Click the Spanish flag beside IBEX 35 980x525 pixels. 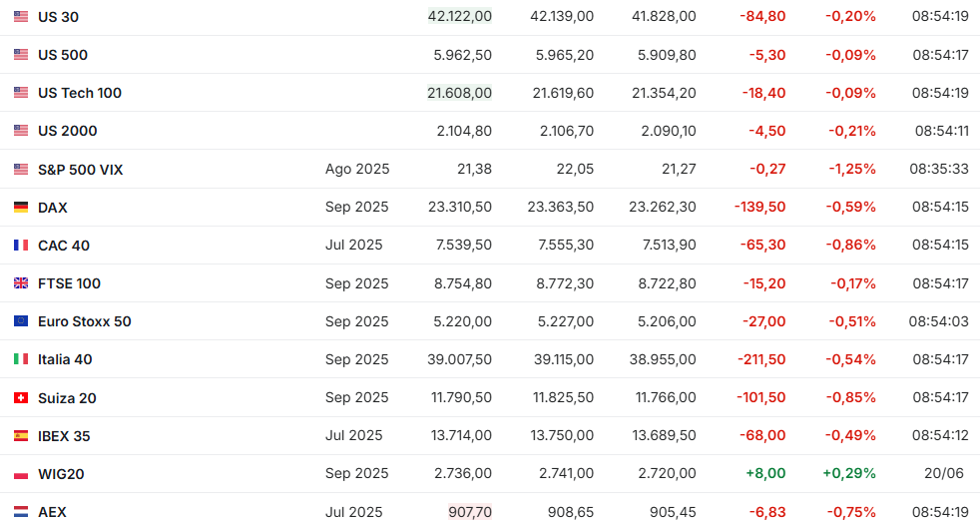21,436
